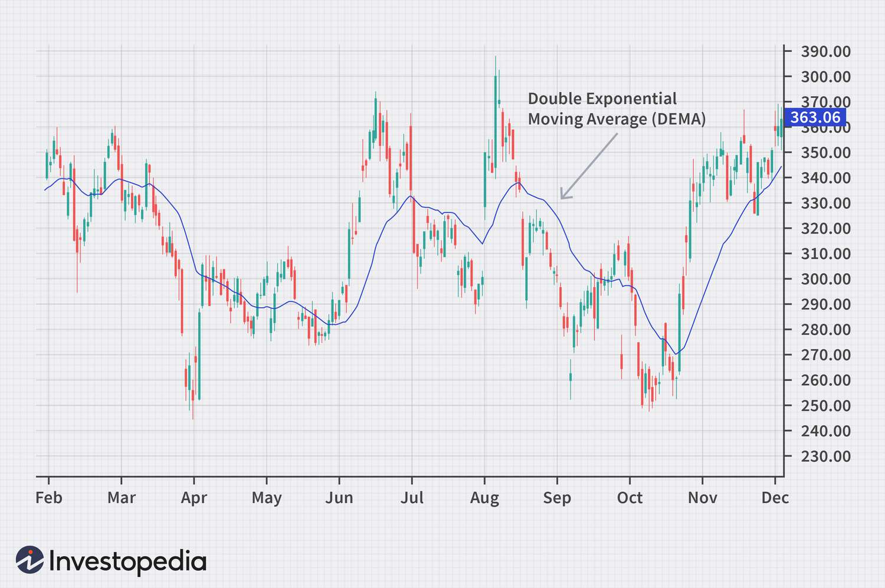
Task: Pick the Jun label on the date axis
Action: 339,498
